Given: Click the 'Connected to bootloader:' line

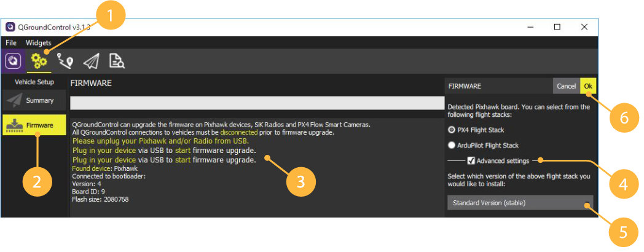Looking at the screenshot, I should click(109, 176).
